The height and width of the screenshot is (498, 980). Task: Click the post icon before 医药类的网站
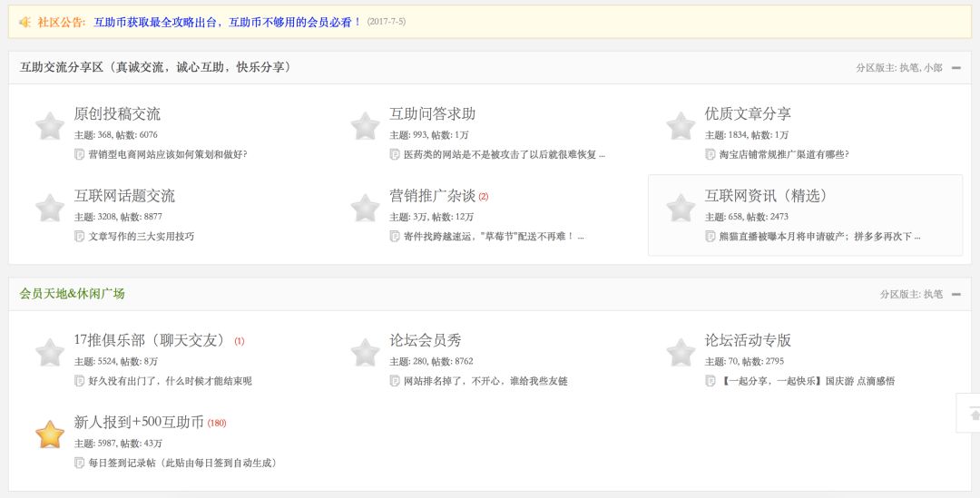pos(395,154)
